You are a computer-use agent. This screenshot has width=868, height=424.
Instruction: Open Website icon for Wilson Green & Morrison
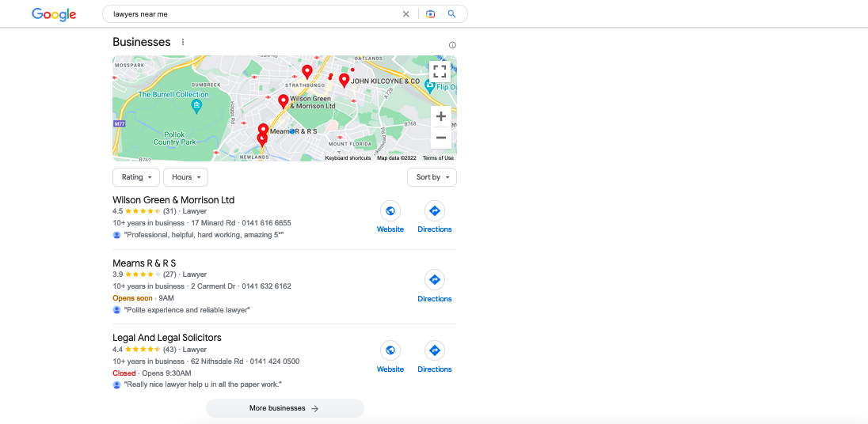[390, 210]
